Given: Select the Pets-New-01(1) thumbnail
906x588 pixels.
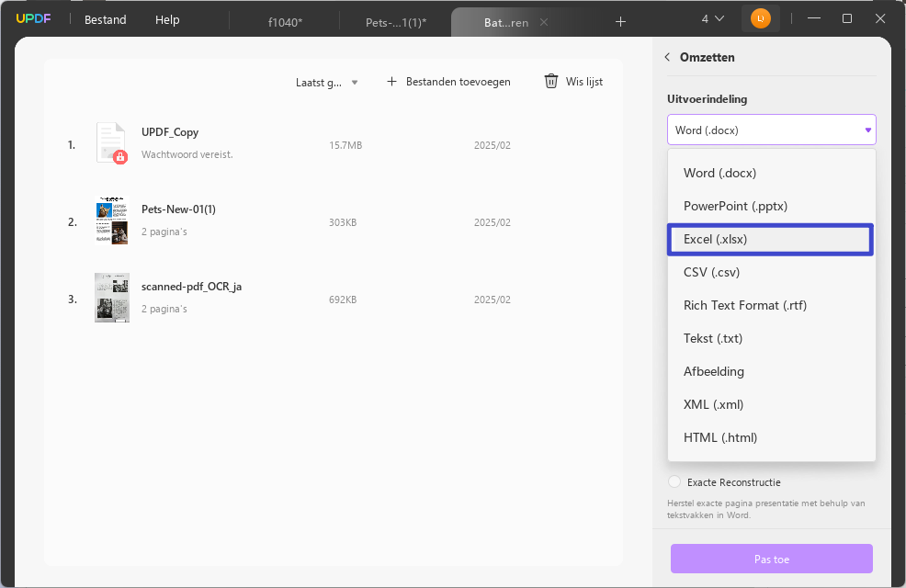Looking at the screenshot, I should pos(111,220).
